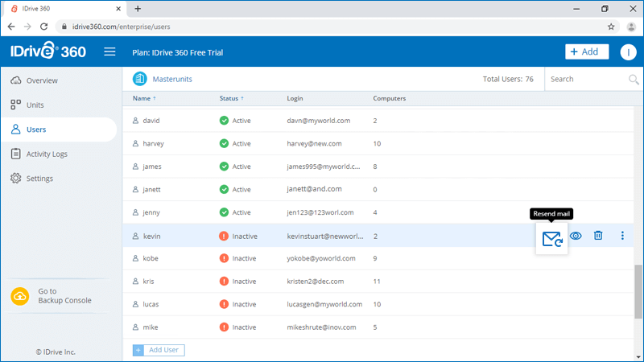Viewport: 644px width, 362px height.
Task: Delete kevin using the trash icon
Action: coord(598,236)
